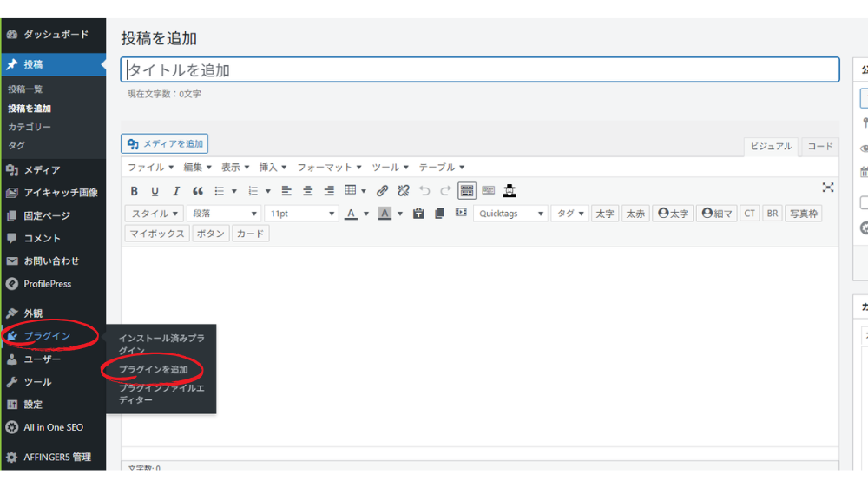Open the ツール menu in editor

[x=391, y=168]
